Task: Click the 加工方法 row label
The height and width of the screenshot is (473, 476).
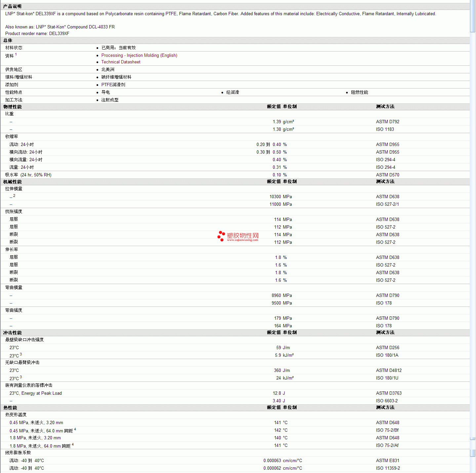Action: [x=14, y=100]
